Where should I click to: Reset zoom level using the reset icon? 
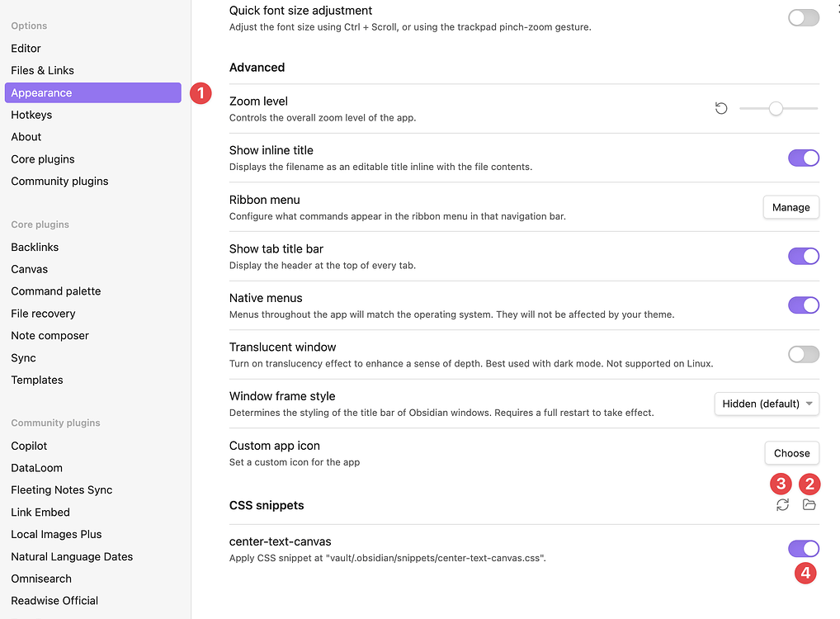tap(721, 107)
